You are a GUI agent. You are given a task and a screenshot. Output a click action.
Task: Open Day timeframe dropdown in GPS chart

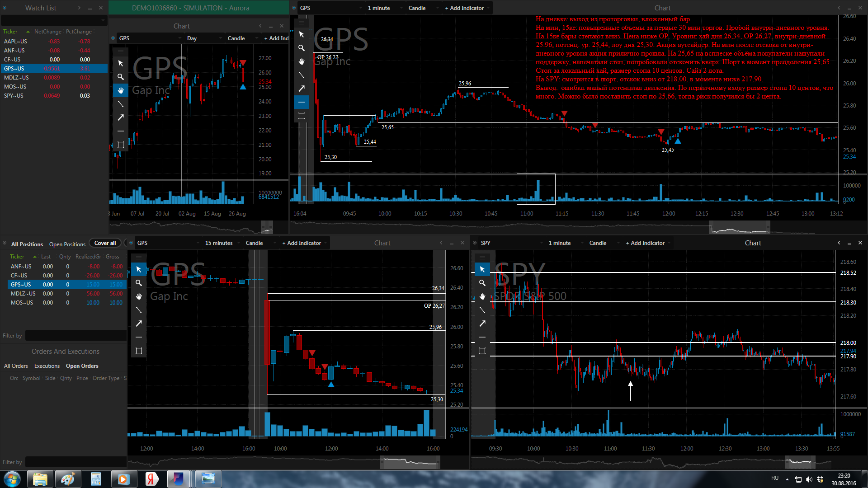(204, 38)
